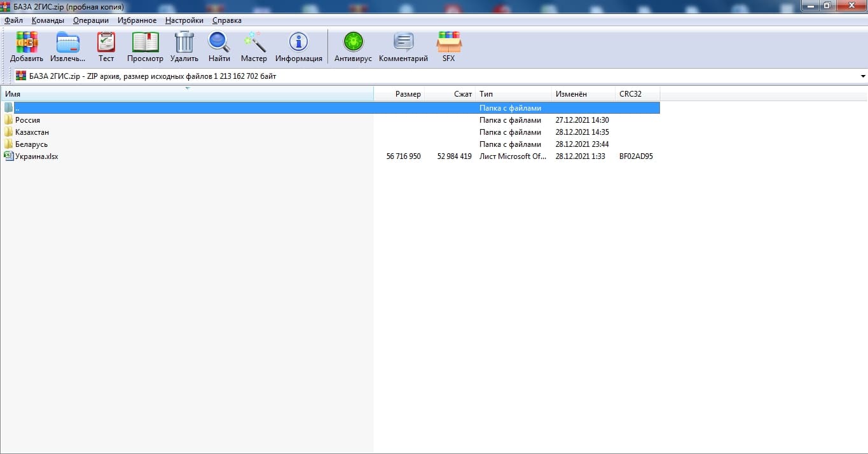Open the Комментарий toolbar icon
The width and height of the screenshot is (868, 454).
coord(403,42)
